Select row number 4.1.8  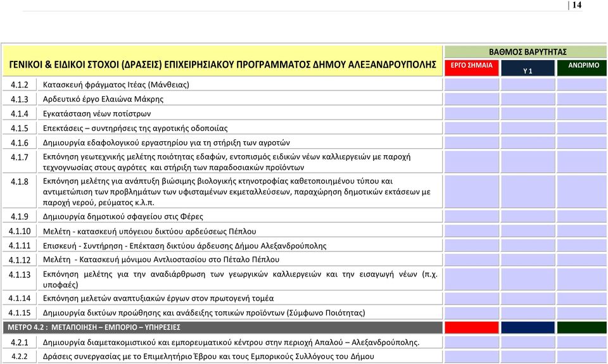[x=20, y=182]
